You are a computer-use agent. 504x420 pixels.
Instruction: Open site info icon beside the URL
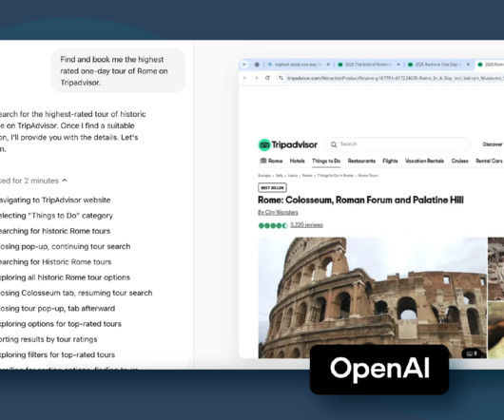pyautogui.click(x=281, y=78)
